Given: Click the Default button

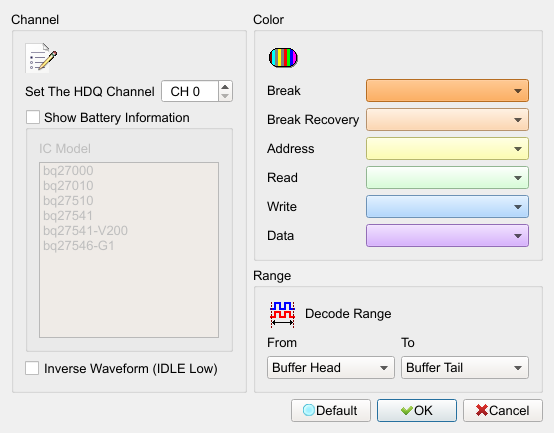Looking at the screenshot, I should click(331, 410).
